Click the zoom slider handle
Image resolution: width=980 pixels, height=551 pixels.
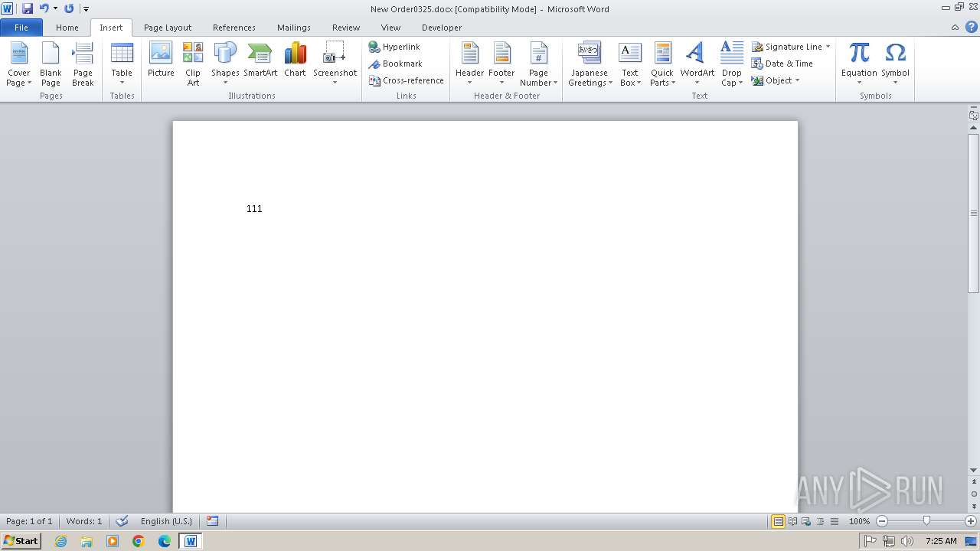[x=926, y=521]
